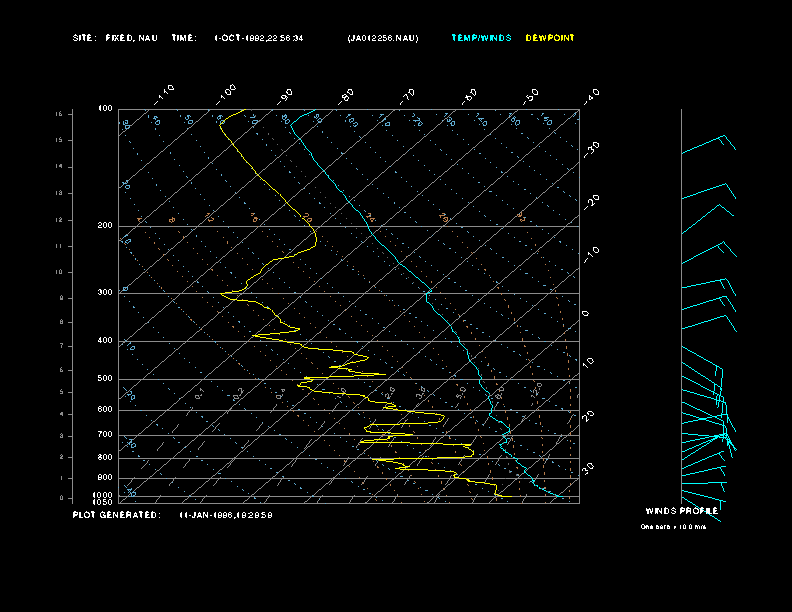Select the 'One barb = 10.0 m/s' note
This screenshot has width=792, height=612.
click(x=673, y=526)
